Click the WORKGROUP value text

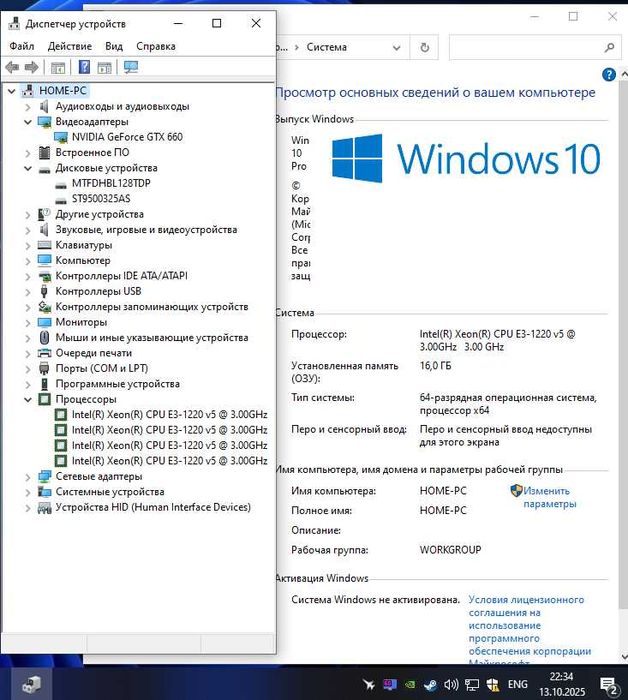tap(450, 550)
